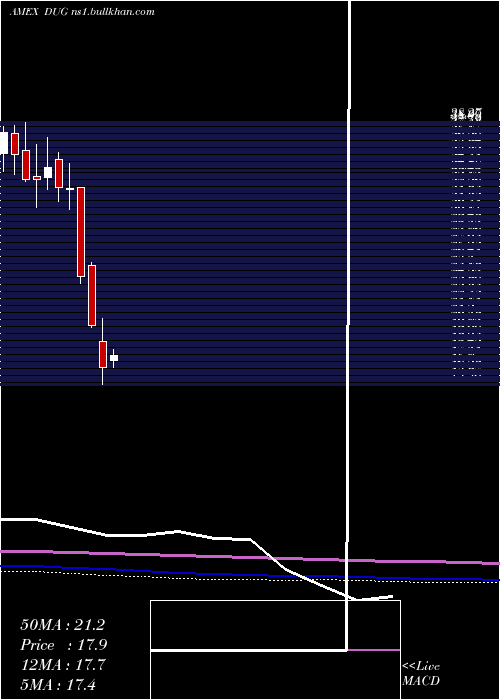Click the Price : 17.9 label
The image size is (500, 700).
(x=64, y=645)
